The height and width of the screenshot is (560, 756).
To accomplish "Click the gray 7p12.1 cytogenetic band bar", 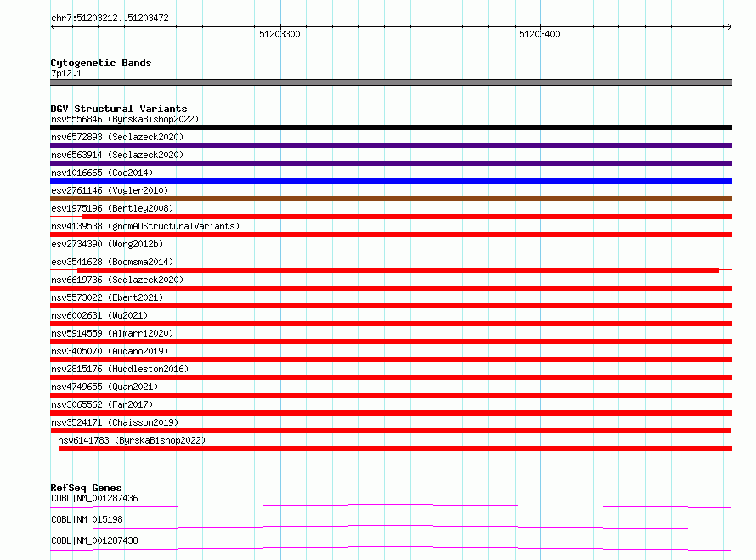I will click(391, 82).
